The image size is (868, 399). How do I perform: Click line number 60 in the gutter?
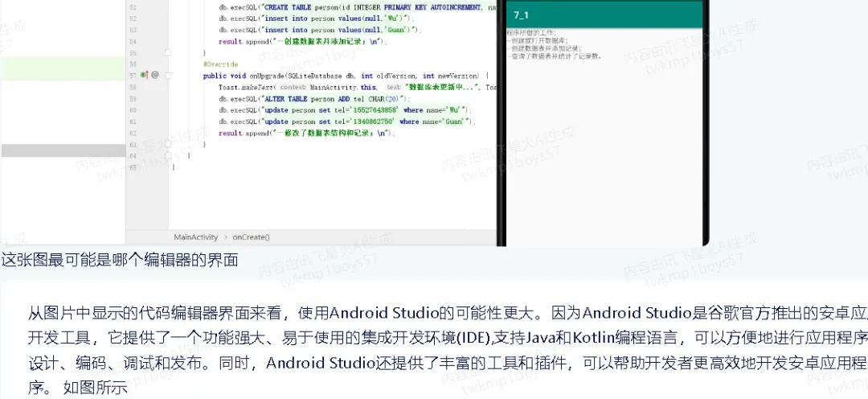tap(133, 110)
